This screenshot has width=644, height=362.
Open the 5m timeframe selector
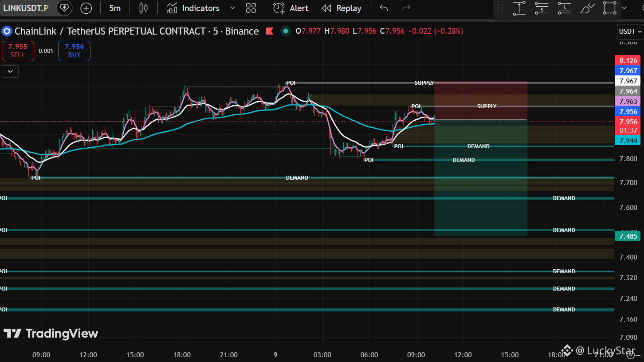pos(115,8)
